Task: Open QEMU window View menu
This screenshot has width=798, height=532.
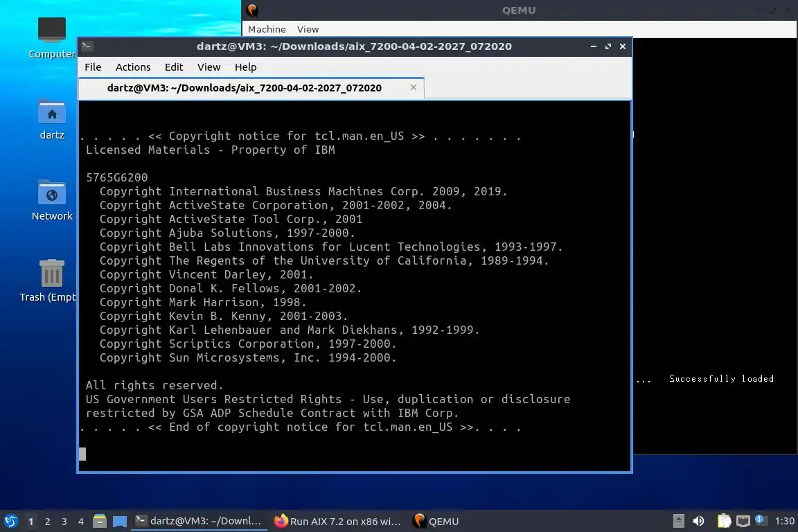Action: tap(308, 30)
